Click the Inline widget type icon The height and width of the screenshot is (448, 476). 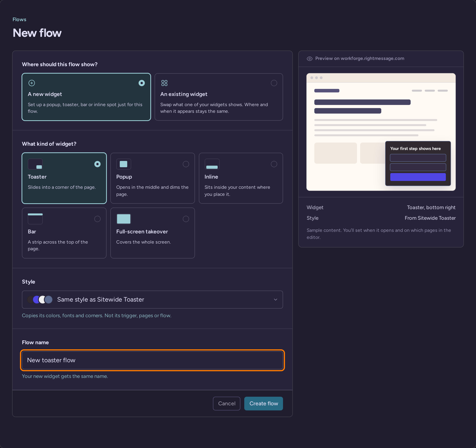[212, 164]
